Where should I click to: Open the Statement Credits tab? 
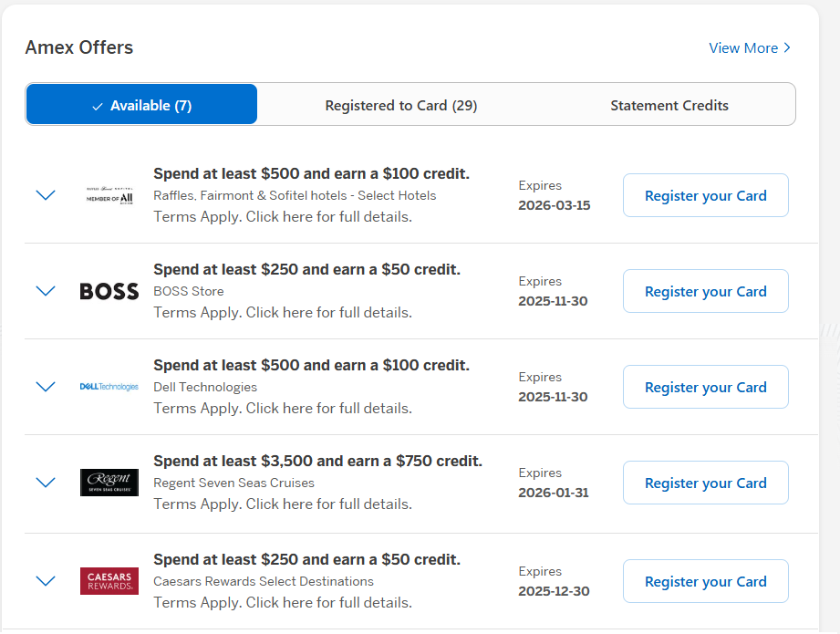[669, 105]
